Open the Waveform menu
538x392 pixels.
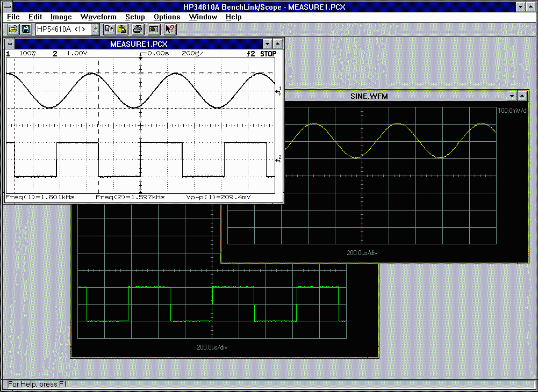(98, 17)
